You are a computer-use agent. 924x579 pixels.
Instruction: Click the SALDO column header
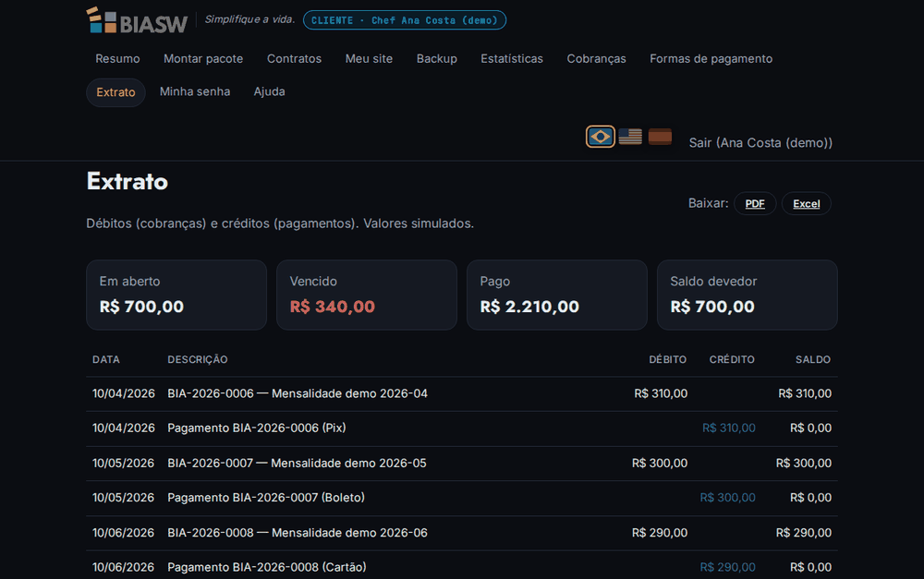coord(813,359)
